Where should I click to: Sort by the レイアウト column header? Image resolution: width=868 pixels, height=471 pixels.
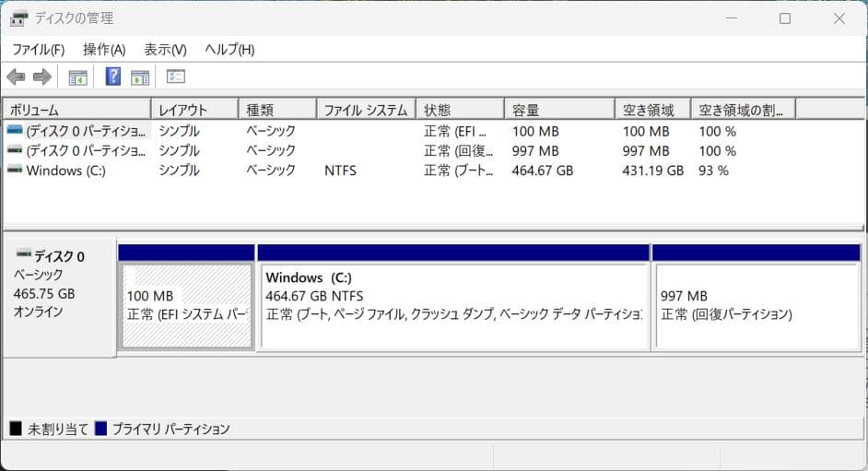coord(194,110)
